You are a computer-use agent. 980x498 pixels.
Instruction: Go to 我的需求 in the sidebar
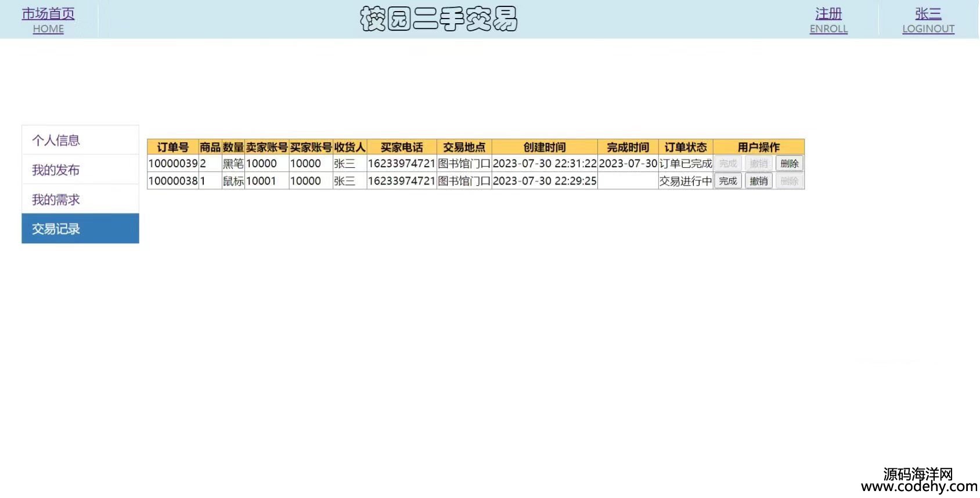point(80,199)
